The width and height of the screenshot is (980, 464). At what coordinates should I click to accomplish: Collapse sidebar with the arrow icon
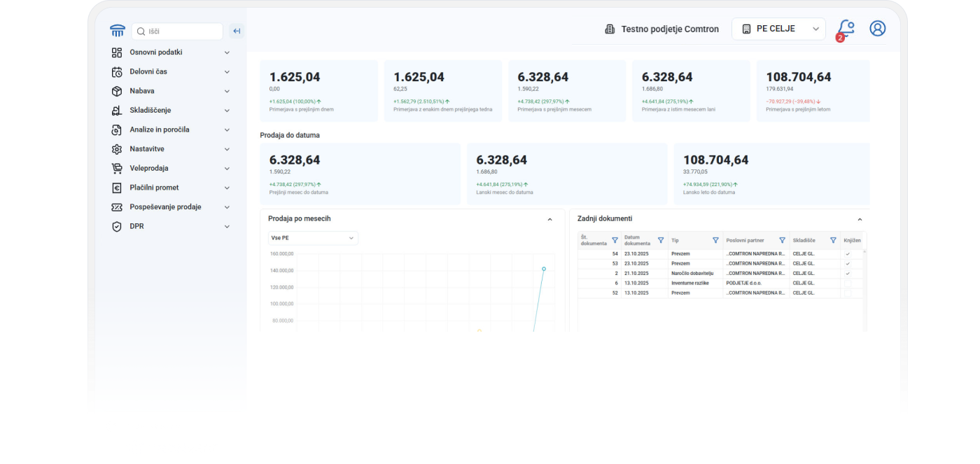[x=237, y=31]
